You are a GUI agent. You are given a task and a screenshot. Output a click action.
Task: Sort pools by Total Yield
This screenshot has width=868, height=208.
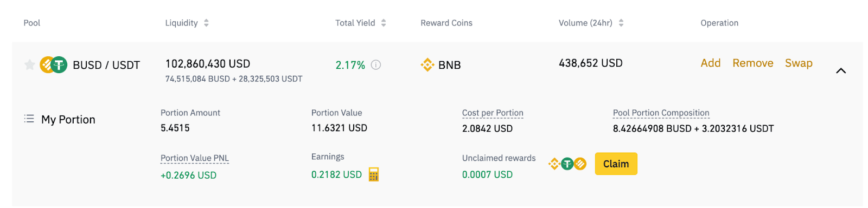[x=384, y=23]
